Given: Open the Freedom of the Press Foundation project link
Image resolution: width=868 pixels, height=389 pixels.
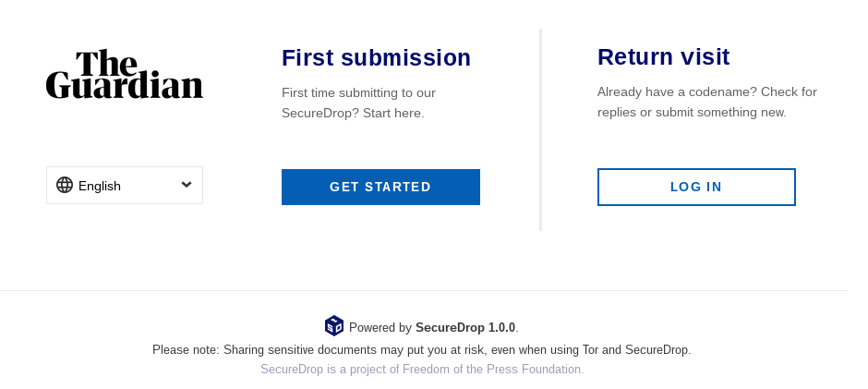Looking at the screenshot, I should tap(422, 369).
